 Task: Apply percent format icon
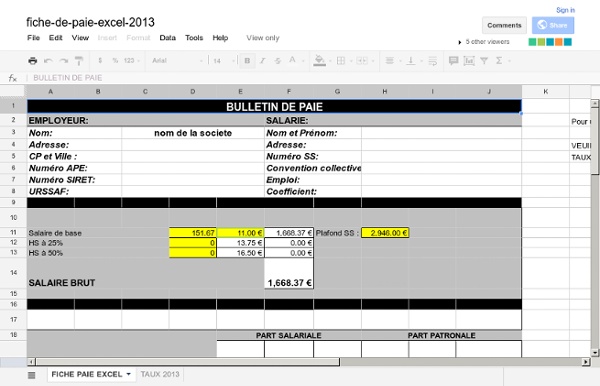(x=115, y=60)
